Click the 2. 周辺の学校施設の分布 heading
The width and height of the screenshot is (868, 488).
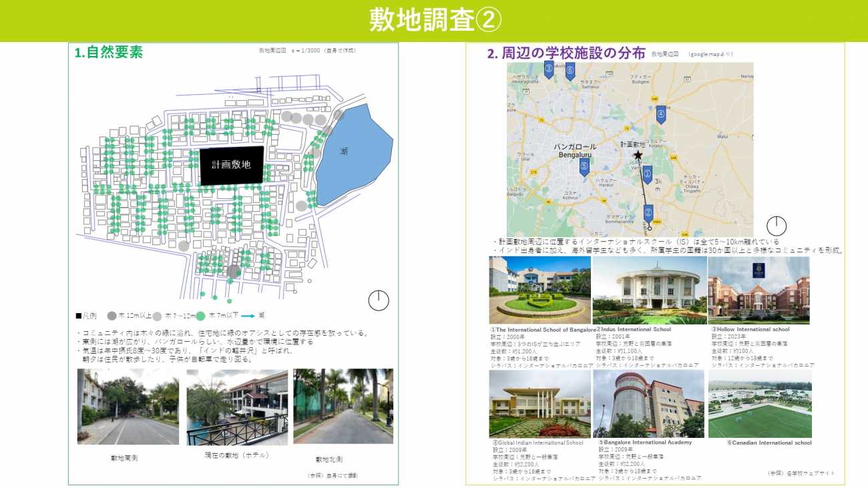pyautogui.click(x=566, y=54)
